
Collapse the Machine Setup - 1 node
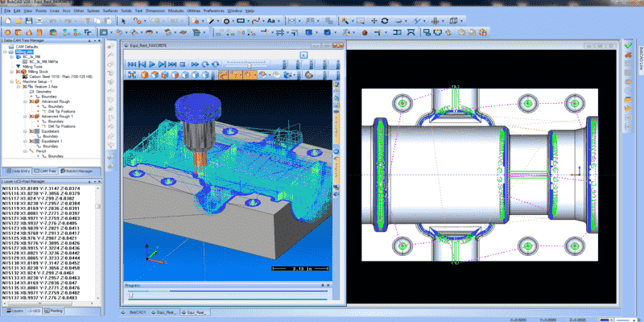(11, 81)
